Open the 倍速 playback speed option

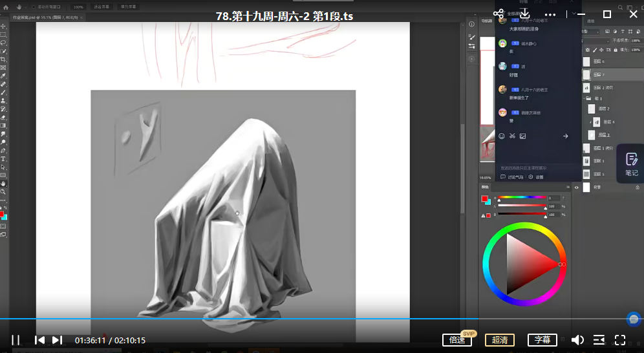coord(457,340)
